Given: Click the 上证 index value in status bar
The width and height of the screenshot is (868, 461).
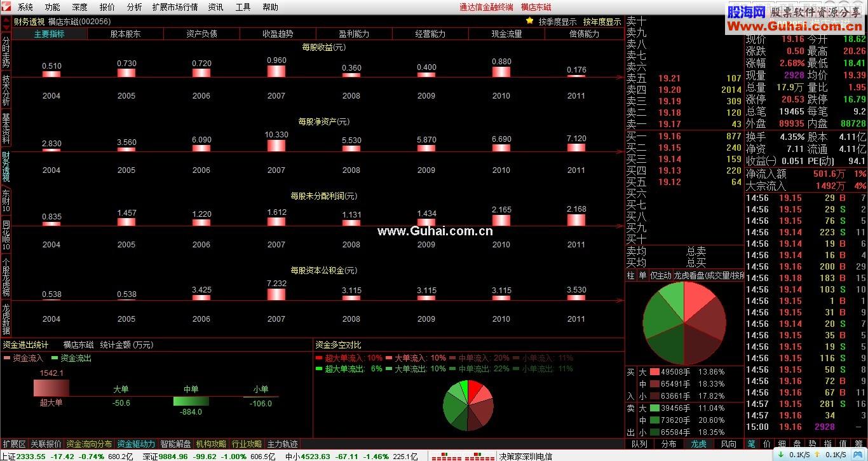Looking at the screenshot, I should 31,456.
